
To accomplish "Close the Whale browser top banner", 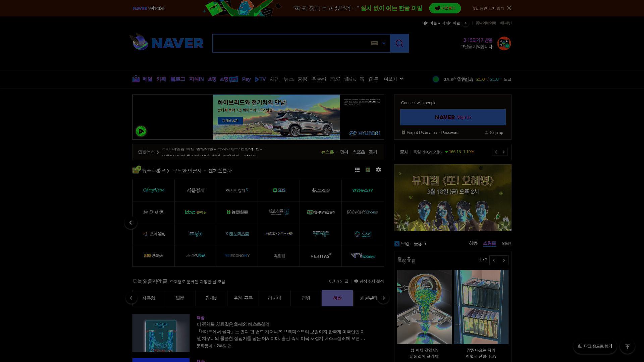I will coord(509,8).
